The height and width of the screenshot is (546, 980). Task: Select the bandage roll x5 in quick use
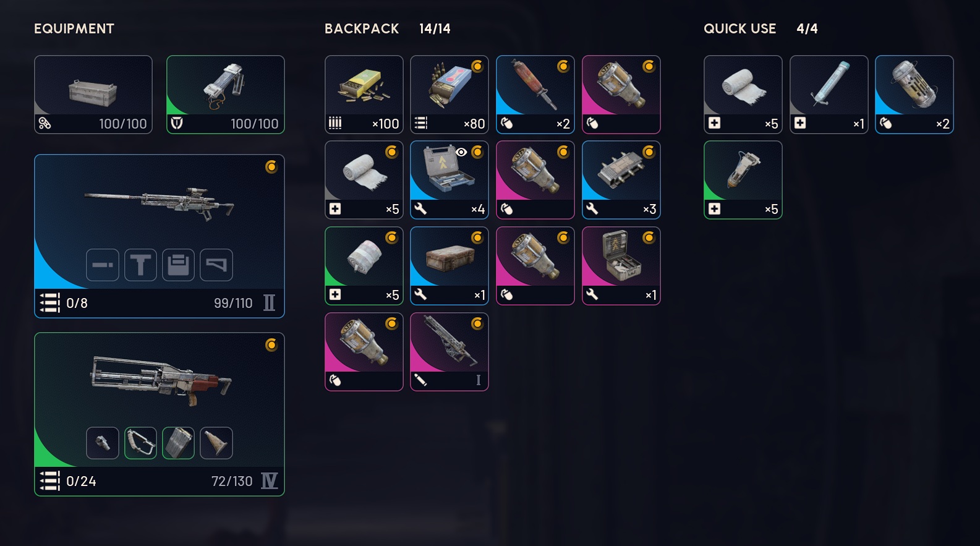coord(743,95)
